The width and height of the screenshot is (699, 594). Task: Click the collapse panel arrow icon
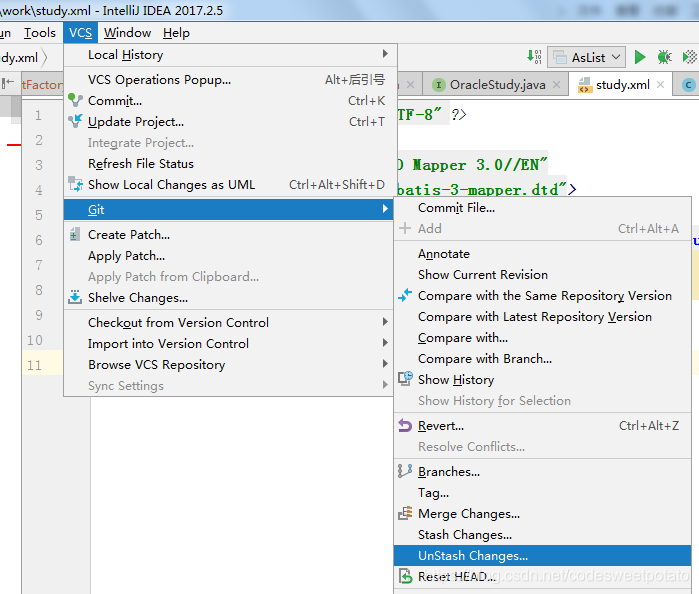(x=8, y=83)
